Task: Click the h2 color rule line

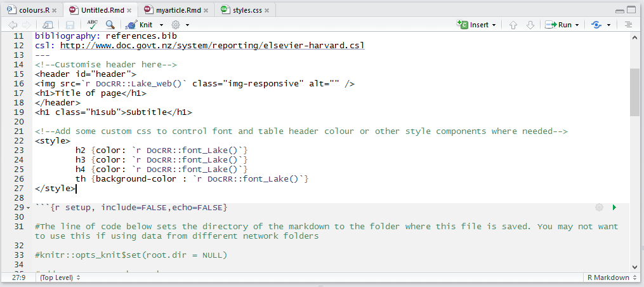Action: pyautogui.click(x=162, y=150)
